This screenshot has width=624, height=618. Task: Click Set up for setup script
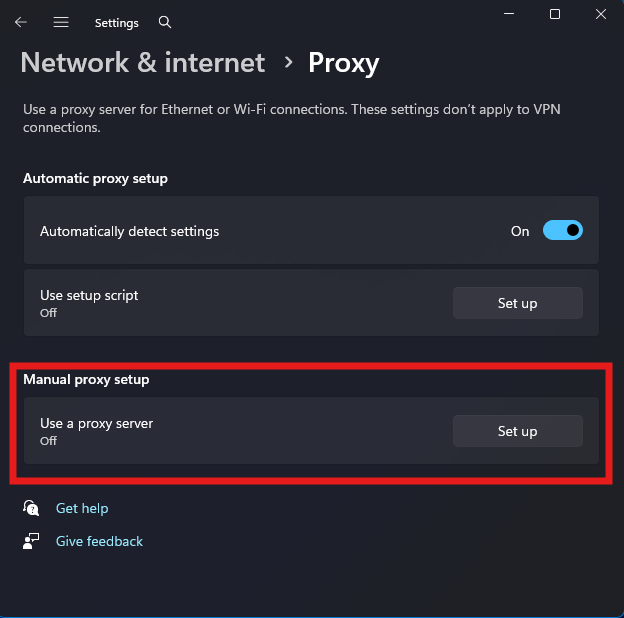(x=517, y=303)
